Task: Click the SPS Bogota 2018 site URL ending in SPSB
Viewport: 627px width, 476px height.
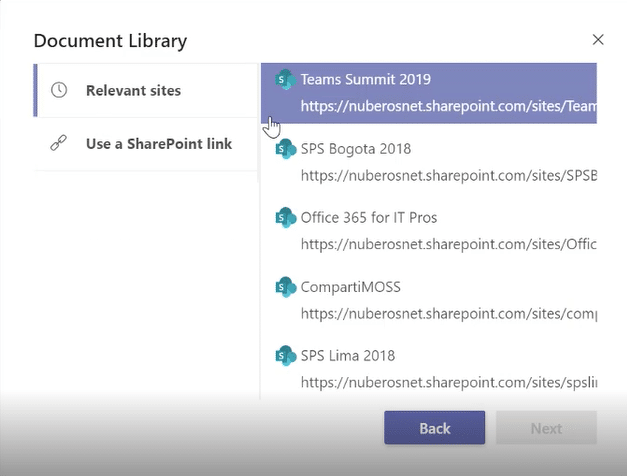Action: (x=449, y=176)
